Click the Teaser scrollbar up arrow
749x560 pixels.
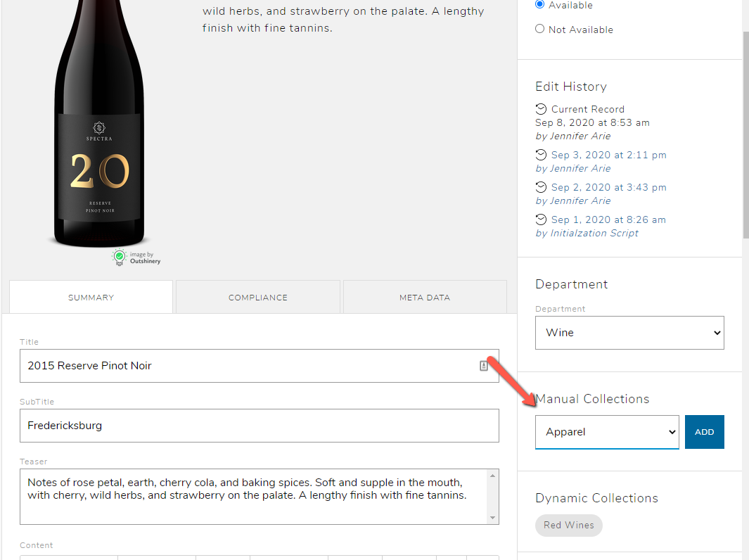tap(492, 476)
